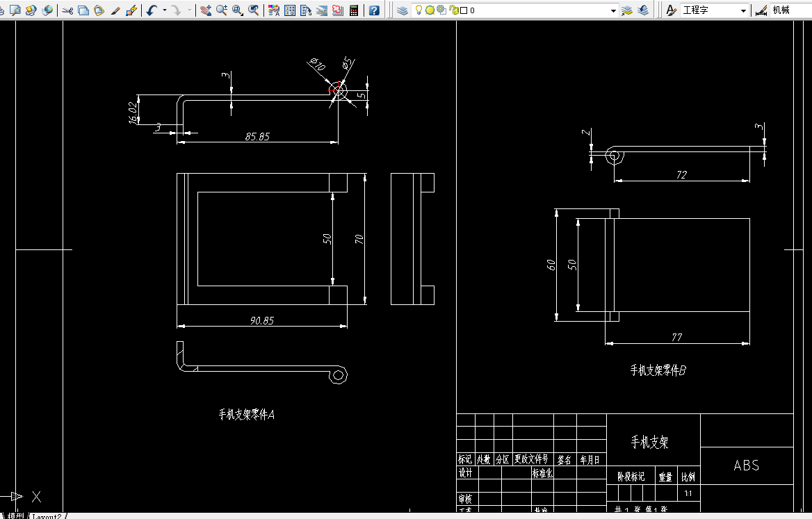Toggle freeze/thaw sun icon for layer 0
Image resolution: width=812 pixels, height=519 pixels.
[x=430, y=10]
